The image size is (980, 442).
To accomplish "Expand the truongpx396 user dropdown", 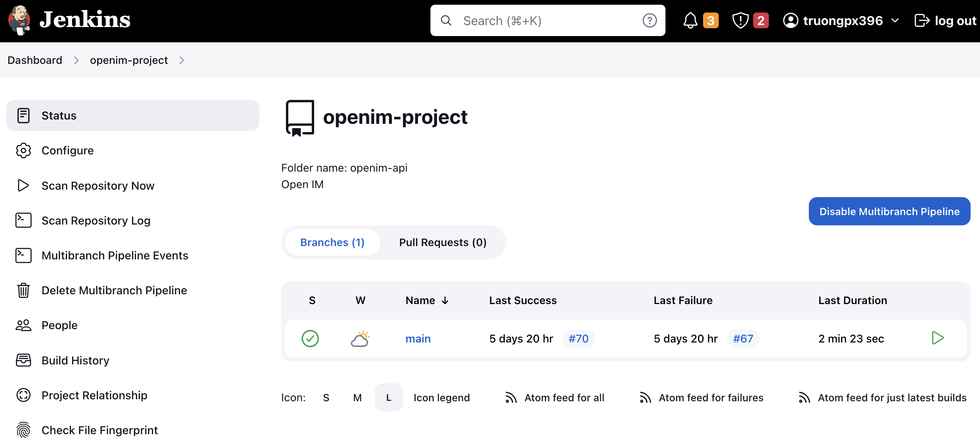I will click(x=895, y=20).
